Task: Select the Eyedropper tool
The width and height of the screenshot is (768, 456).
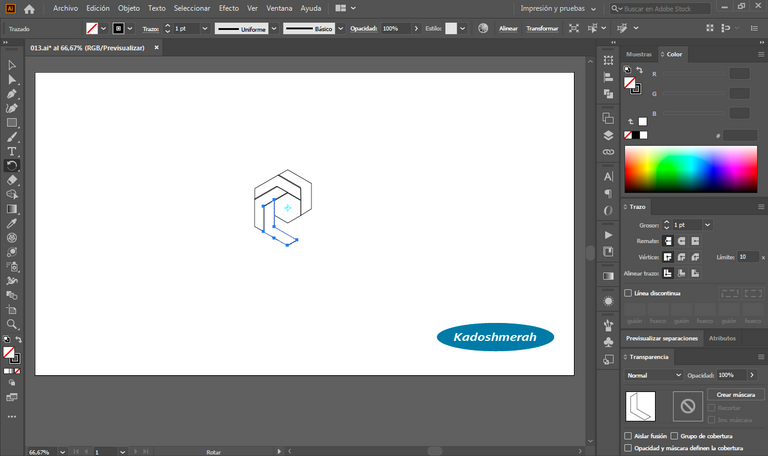Action: [12, 223]
